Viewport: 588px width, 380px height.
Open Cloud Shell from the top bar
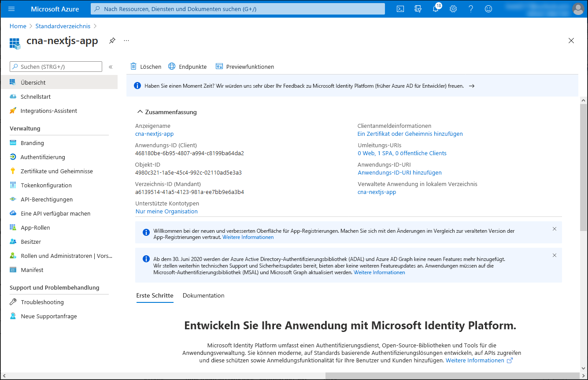[x=400, y=9]
